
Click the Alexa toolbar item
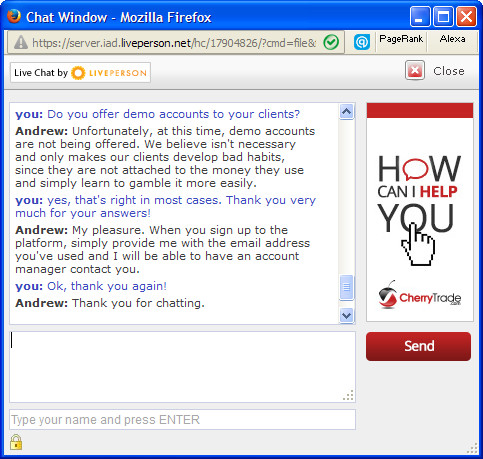(x=452, y=39)
